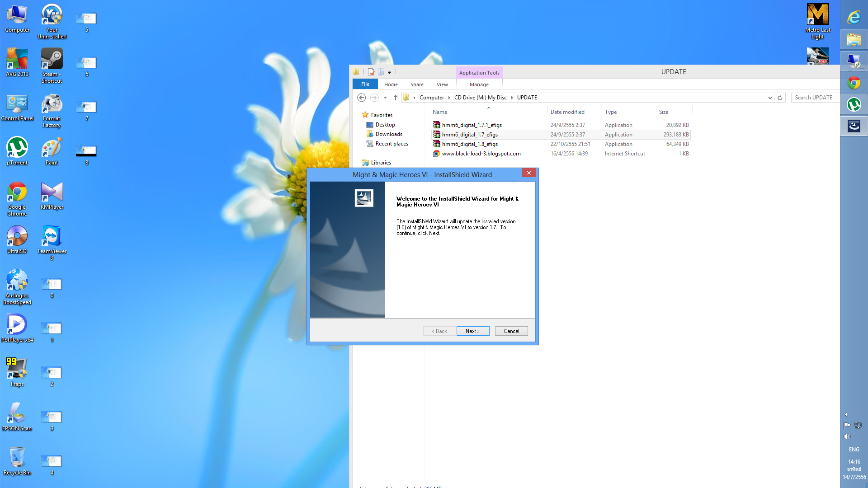Screen dimensions: 868x488
Task: Click the volume icon in system tray
Action: coord(847,436)
